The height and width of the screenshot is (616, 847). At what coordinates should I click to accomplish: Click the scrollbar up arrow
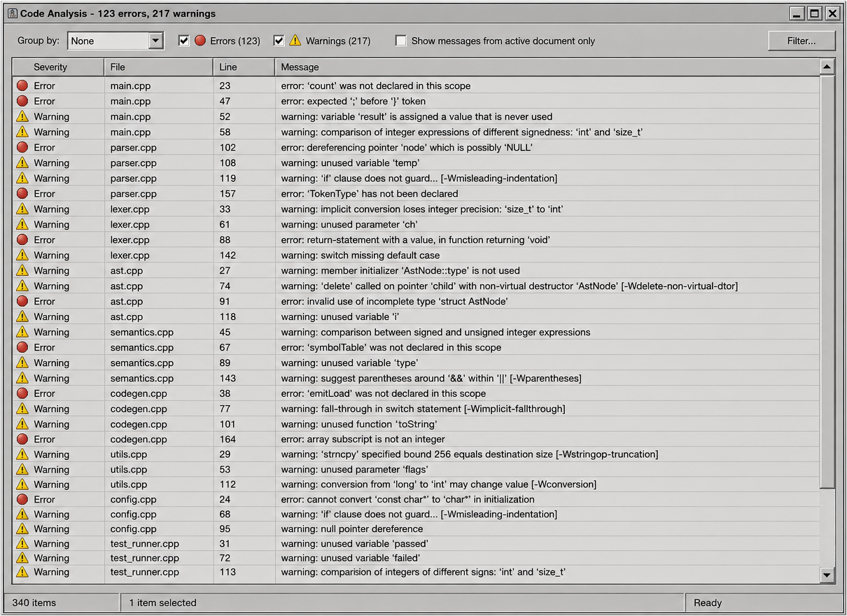coord(827,67)
